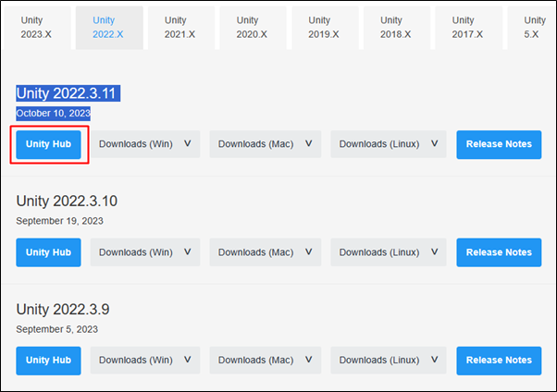557x392 pixels.
Task: Click the October 10, 2023 date text
Action: [53, 114]
